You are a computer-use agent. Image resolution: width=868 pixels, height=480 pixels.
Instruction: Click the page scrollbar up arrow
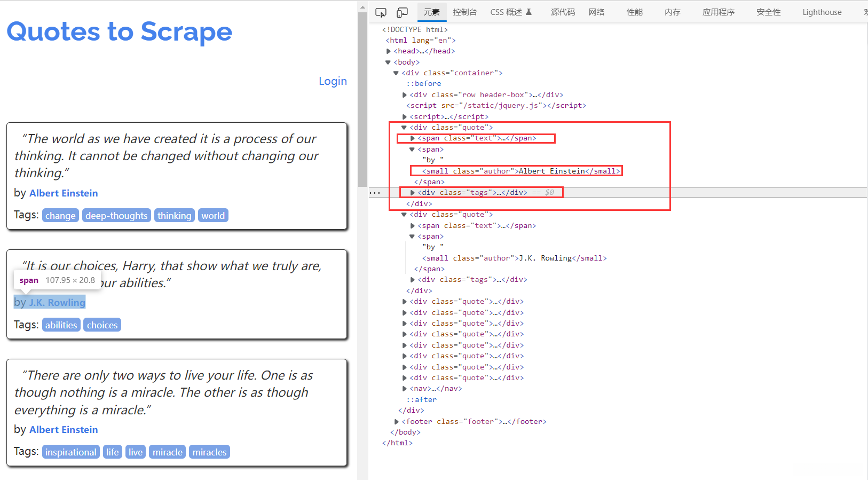point(363,7)
